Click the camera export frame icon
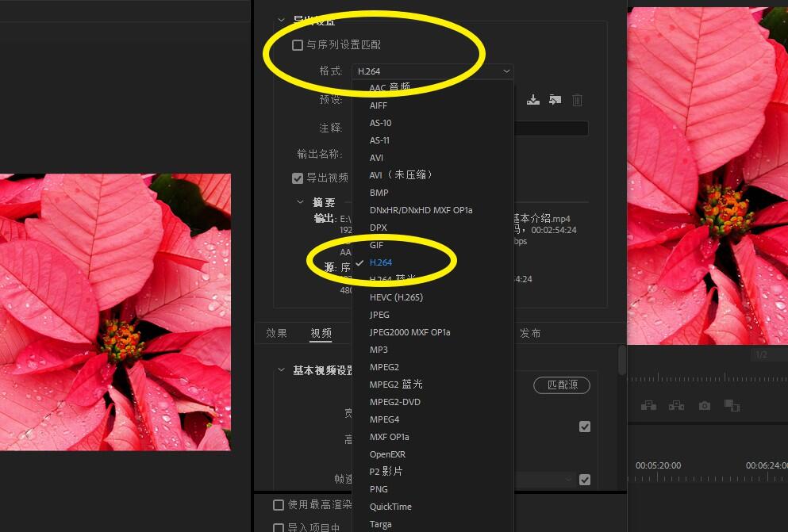This screenshot has height=532, width=788. pyautogui.click(x=705, y=405)
